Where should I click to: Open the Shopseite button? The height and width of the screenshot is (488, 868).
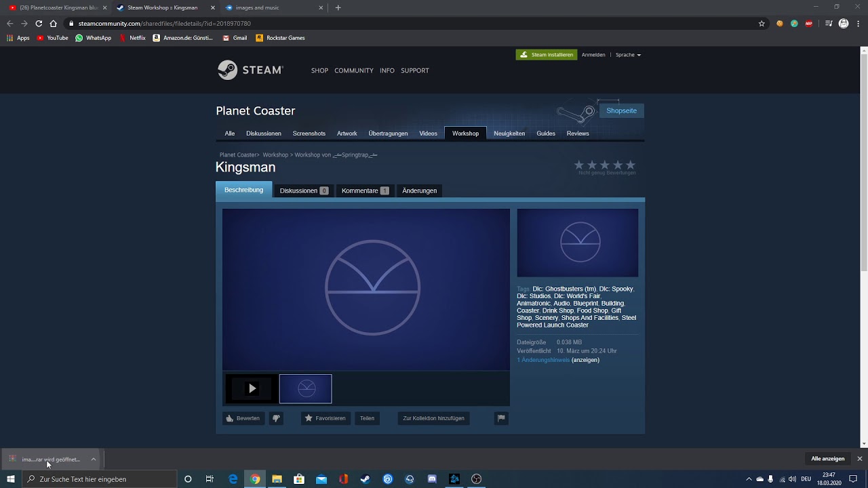coord(621,110)
